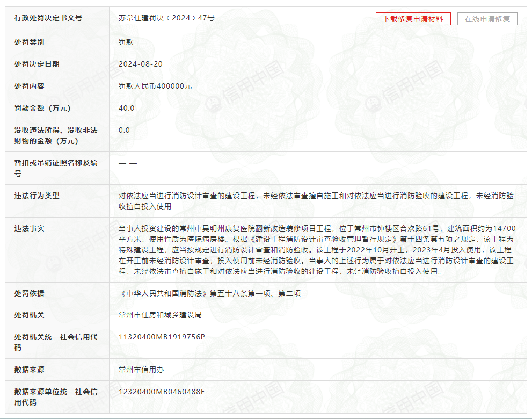Click the 数据来源 label
This screenshot has height=419, width=532.
[x=29, y=370]
